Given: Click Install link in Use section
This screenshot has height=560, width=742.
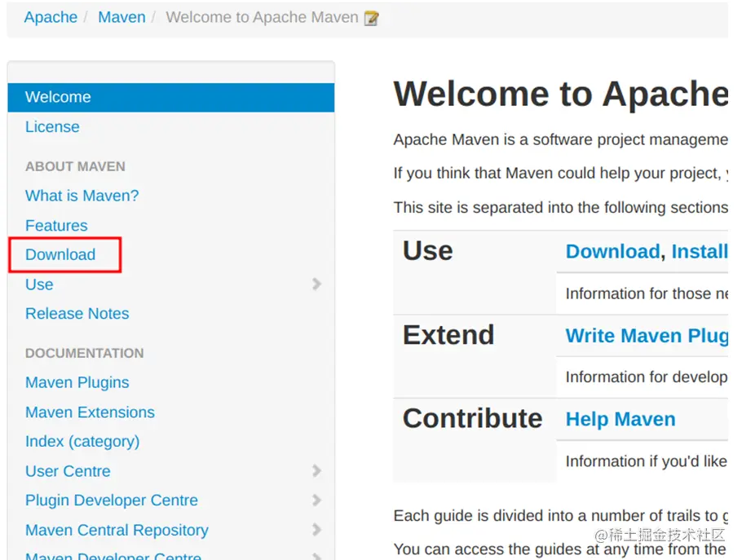Looking at the screenshot, I should [700, 251].
